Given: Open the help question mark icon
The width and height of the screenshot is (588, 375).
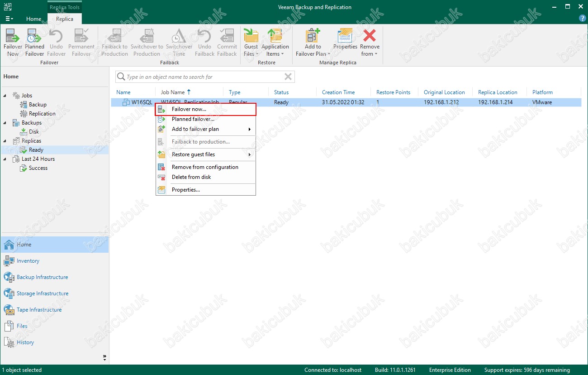Looking at the screenshot, I should point(583,19).
